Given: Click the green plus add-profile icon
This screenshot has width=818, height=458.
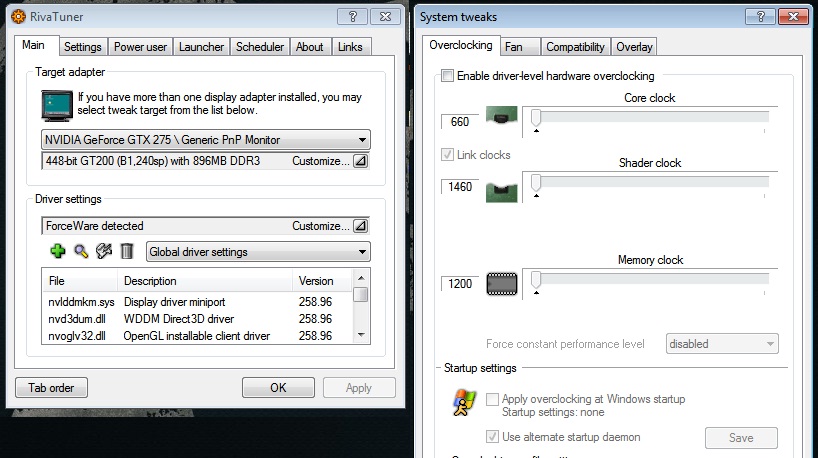Looking at the screenshot, I should coord(57,251).
